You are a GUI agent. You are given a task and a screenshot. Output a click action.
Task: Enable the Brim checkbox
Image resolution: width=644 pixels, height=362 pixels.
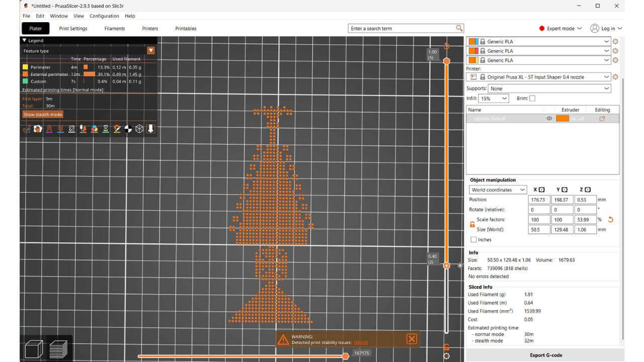(x=532, y=99)
